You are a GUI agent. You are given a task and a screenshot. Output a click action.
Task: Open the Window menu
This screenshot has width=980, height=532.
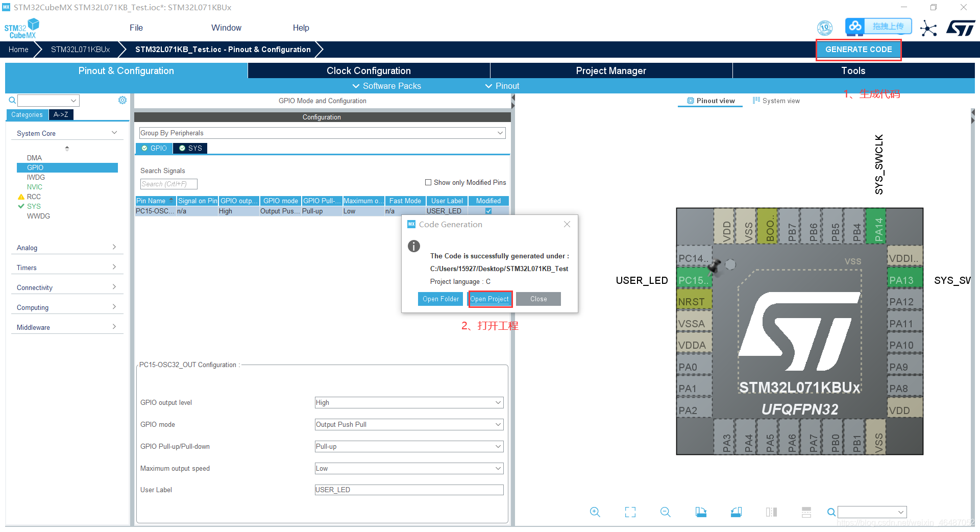[x=226, y=28]
